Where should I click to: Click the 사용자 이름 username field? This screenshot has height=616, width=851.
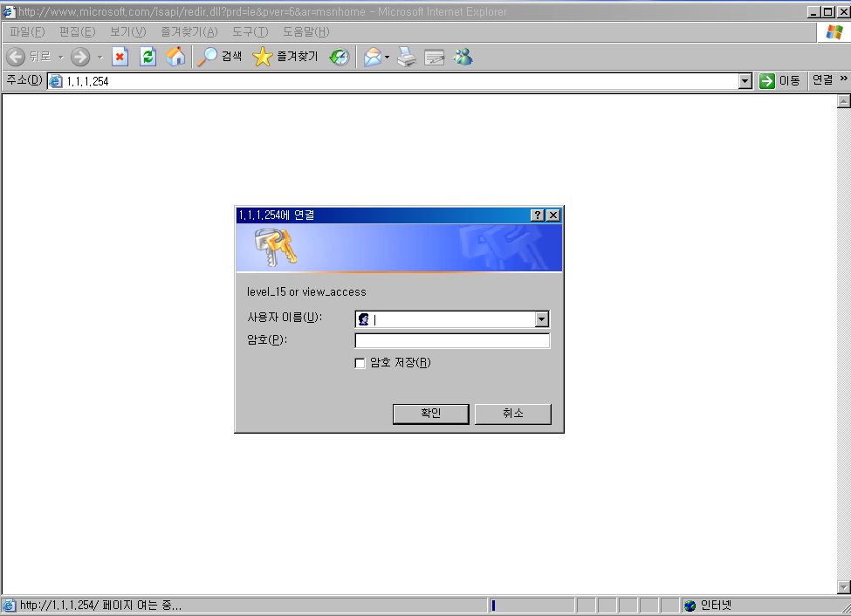(452, 319)
